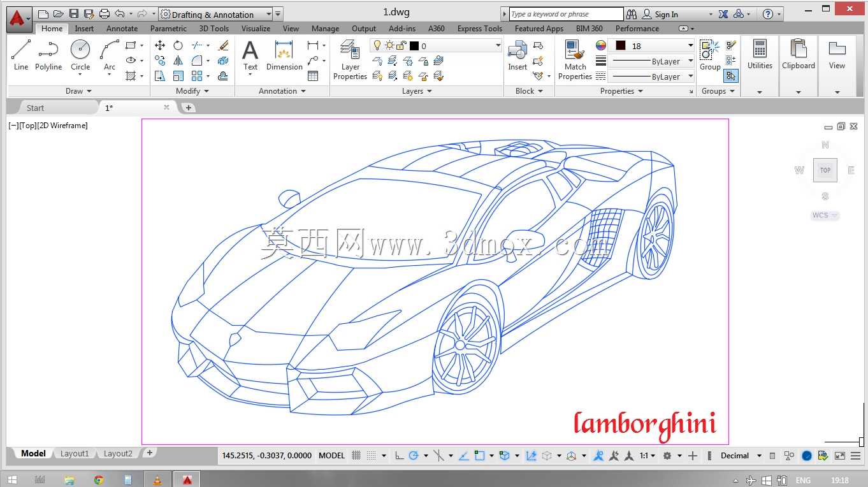Select the Arc tool

pyautogui.click(x=110, y=56)
